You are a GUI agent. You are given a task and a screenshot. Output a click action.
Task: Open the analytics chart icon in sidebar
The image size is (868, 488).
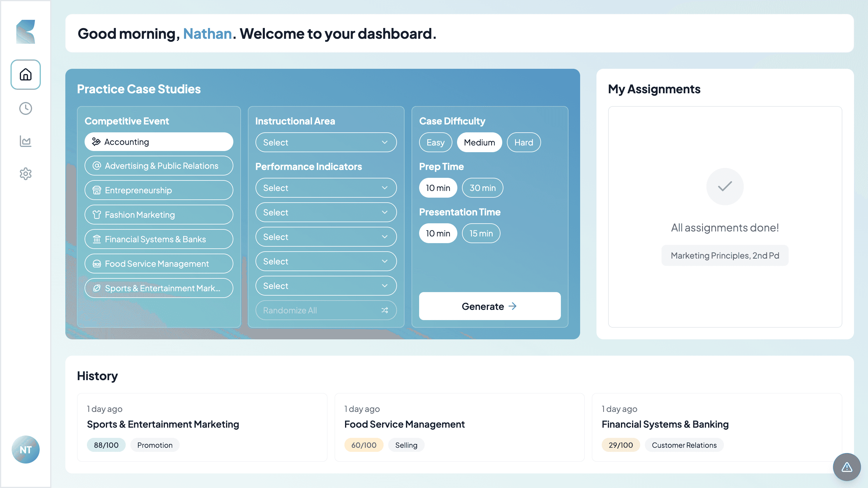(25, 141)
